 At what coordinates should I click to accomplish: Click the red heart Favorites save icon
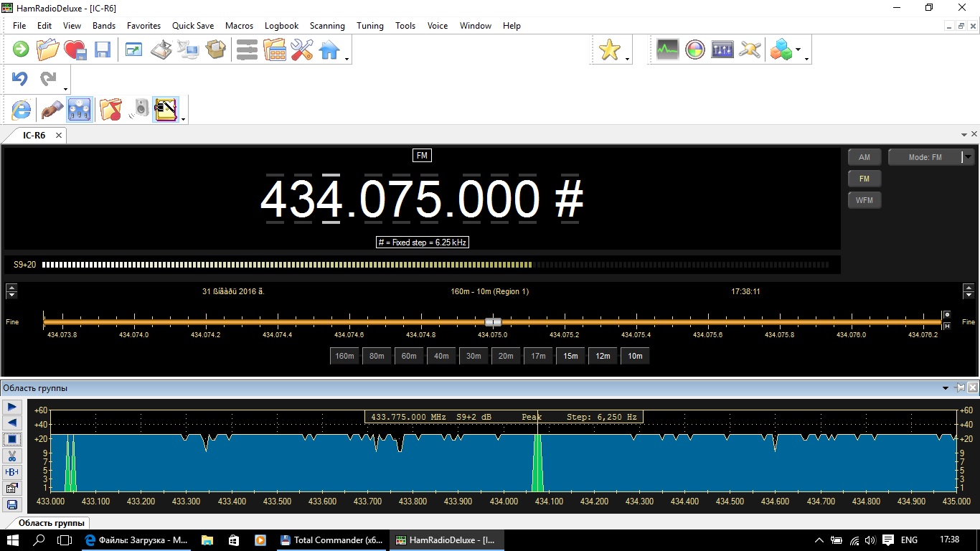(x=75, y=50)
